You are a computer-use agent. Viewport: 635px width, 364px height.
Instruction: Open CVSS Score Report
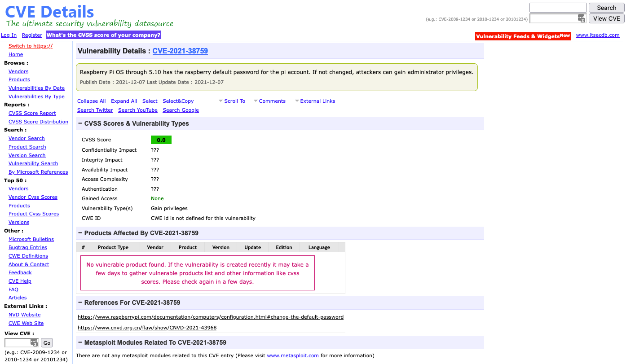point(32,113)
